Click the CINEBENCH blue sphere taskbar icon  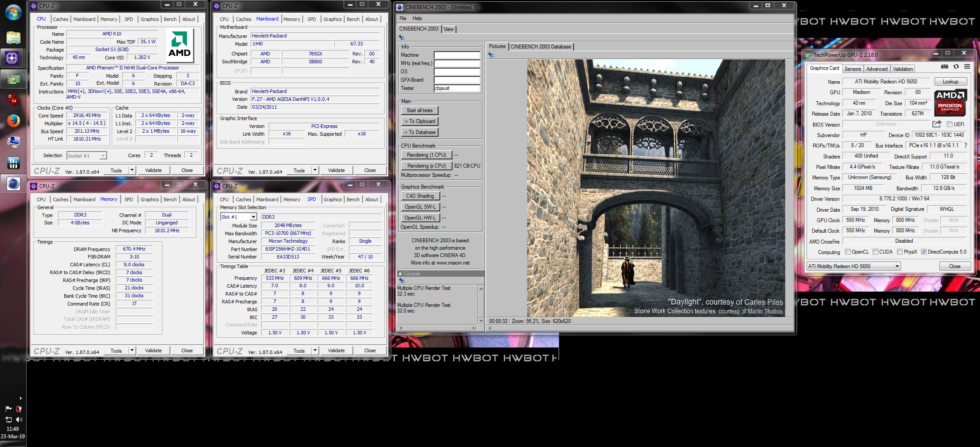click(x=13, y=184)
